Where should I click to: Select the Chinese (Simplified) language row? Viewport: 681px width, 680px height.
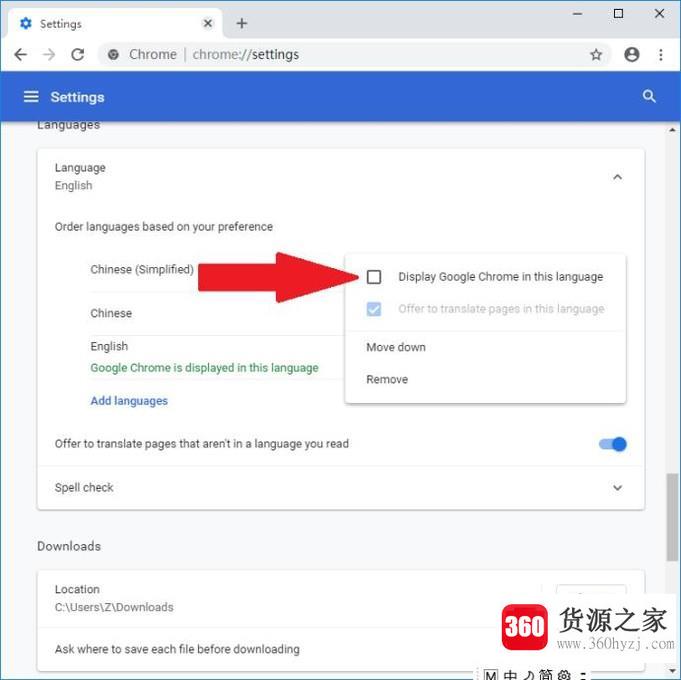pos(142,269)
